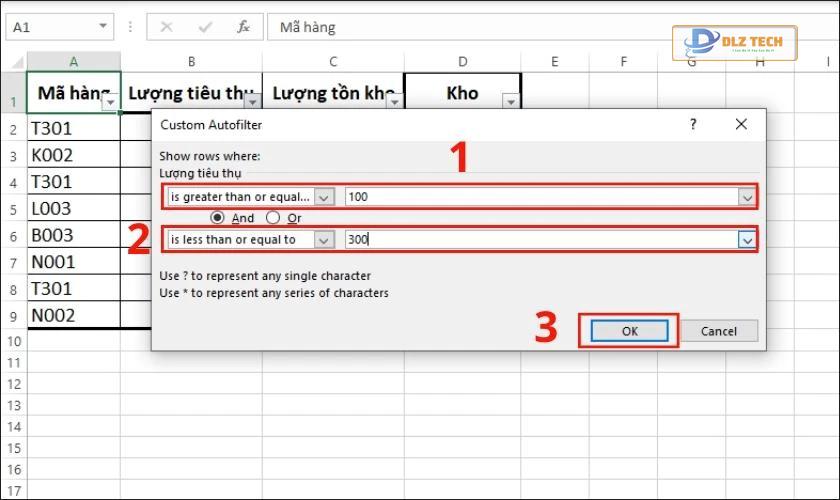The image size is (840, 500).
Task: Open the 'is greater than or equal' operator dropdown
Action: [x=324, y=197]
